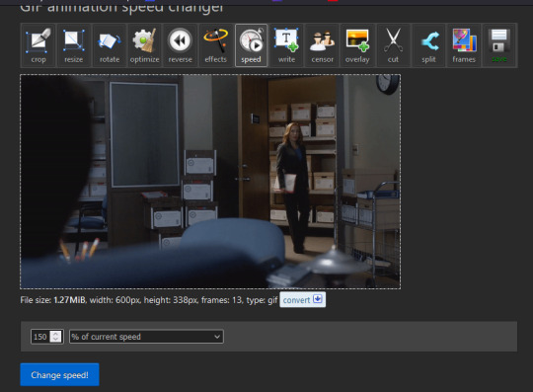
Task: Select the crop tool
Action: (38, 45)
